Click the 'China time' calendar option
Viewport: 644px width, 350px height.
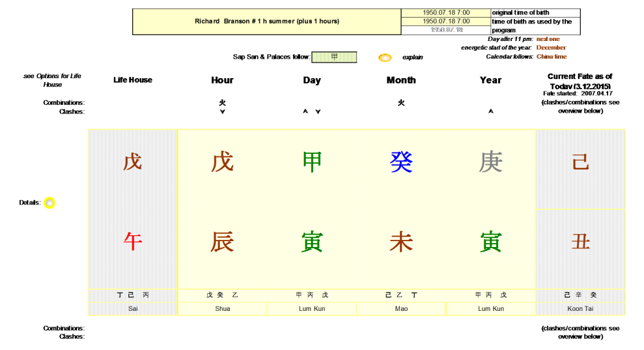coord(552,57)
